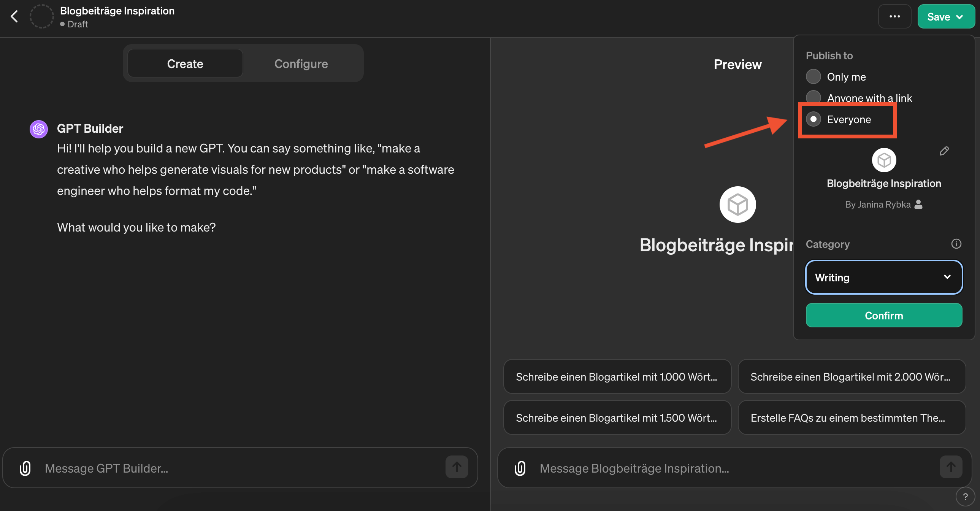
Task: Open the help question mark icon
Action: click(965, 496)
